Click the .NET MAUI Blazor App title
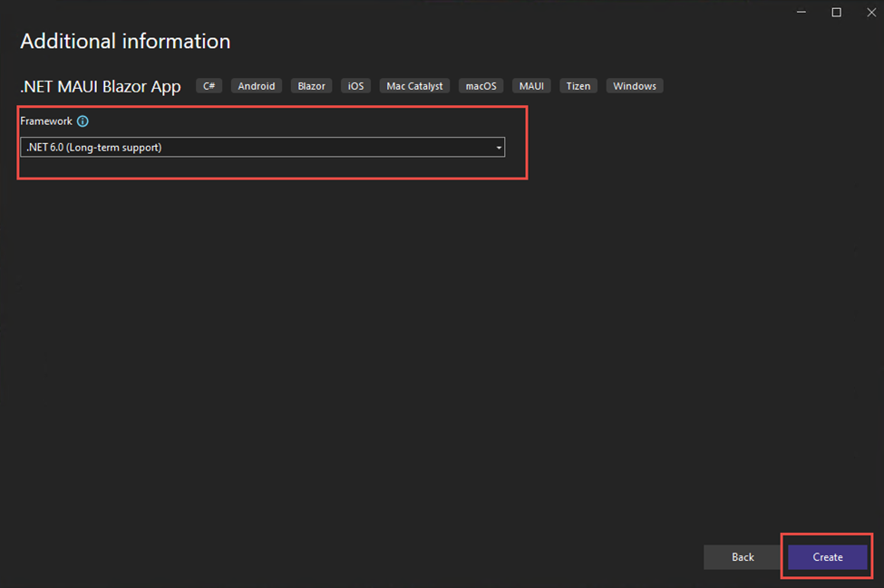Viewport: 884px width, 588px height. (101, 87)
